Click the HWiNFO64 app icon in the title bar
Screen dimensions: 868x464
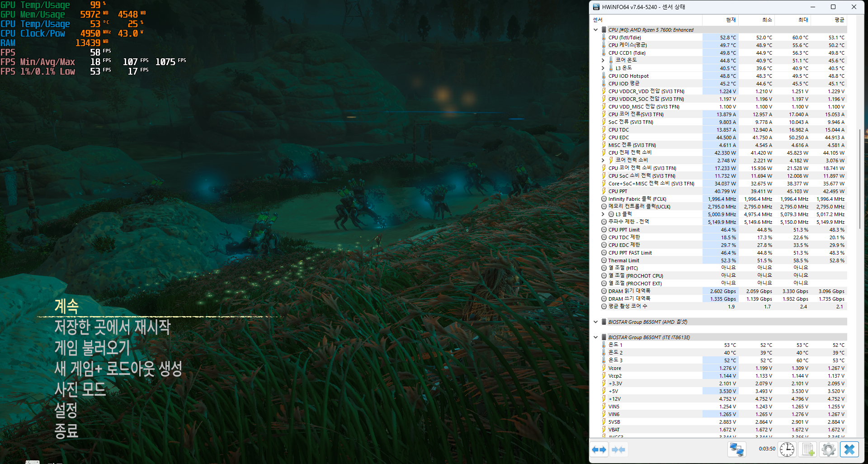pos(596,7)
